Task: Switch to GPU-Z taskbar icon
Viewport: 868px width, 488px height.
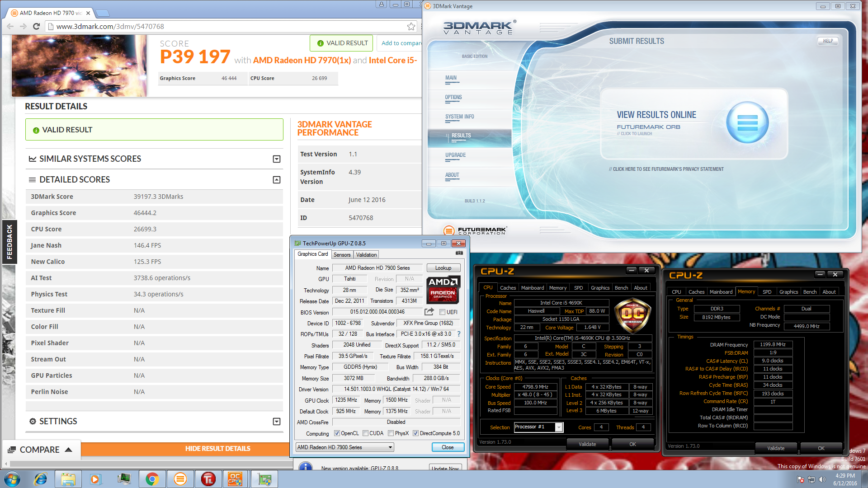Action: 264,479
